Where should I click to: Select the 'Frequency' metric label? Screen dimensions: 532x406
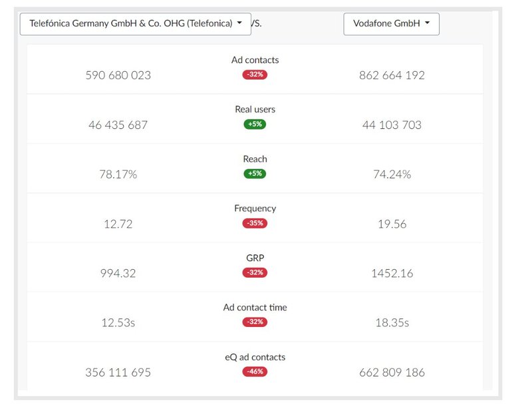(x=255, y=209)
